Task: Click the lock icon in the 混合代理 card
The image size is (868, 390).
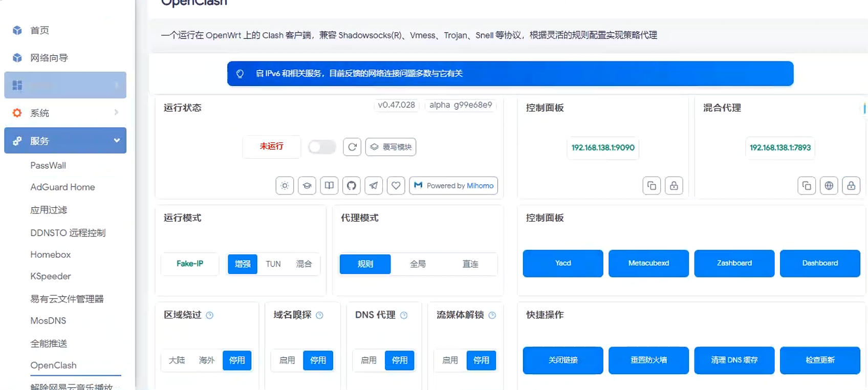Action: [x=851, y=186]
